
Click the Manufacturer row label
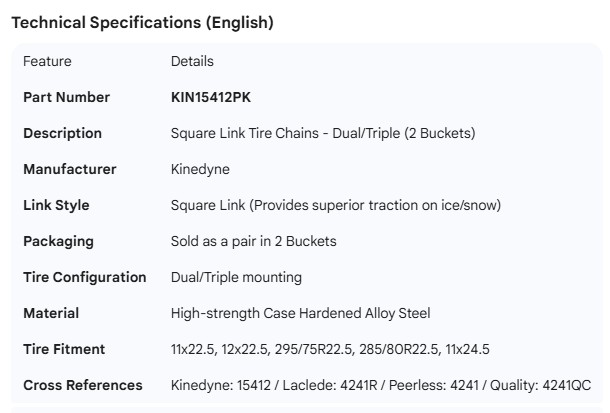click(69, 169)
